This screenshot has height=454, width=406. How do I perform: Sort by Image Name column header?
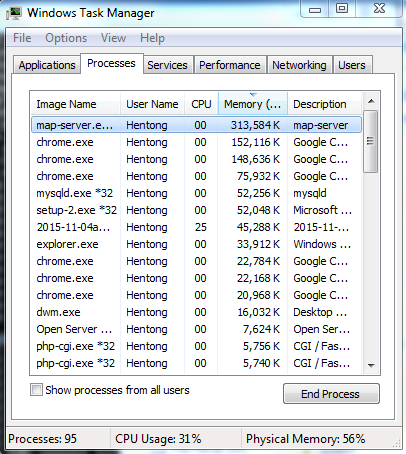pos(75,104)
